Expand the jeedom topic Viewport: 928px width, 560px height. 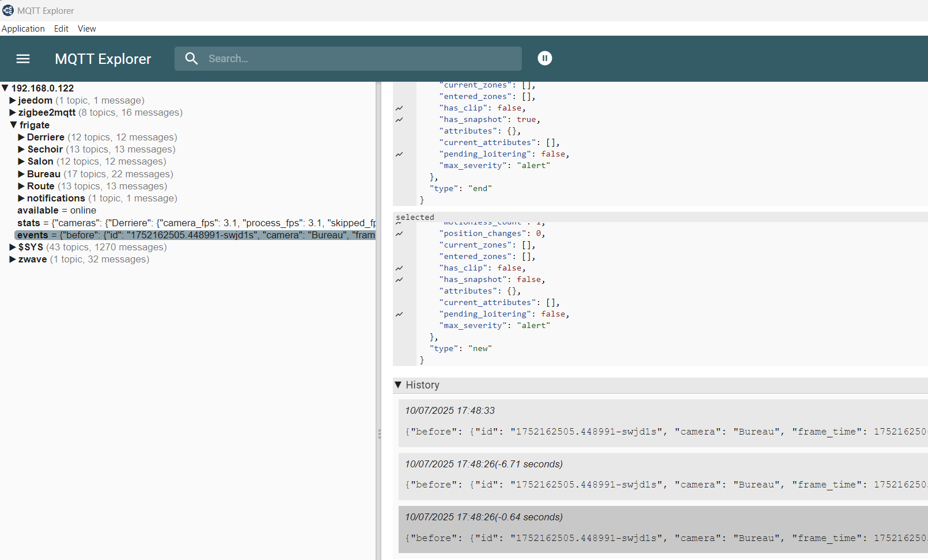coord(13,100)
